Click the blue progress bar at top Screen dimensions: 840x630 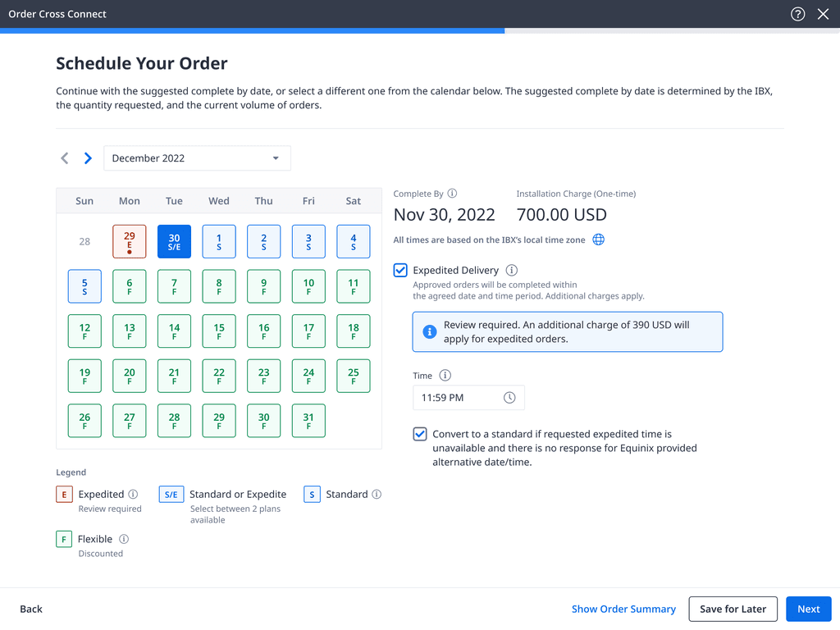252,30
